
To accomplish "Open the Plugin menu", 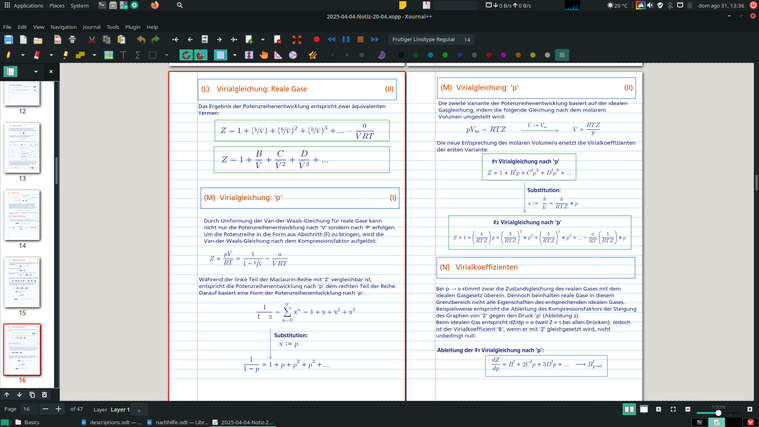I will (132, 27).
